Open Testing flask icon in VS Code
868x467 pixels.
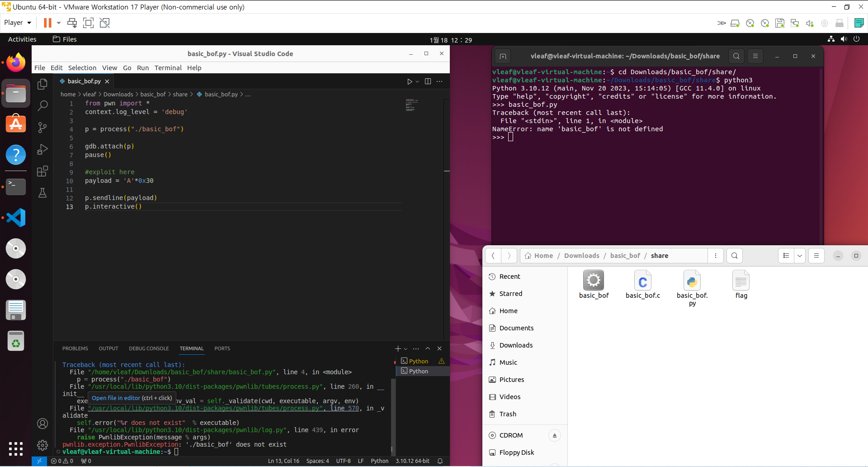pyautogui.click(x=42, y=193)
